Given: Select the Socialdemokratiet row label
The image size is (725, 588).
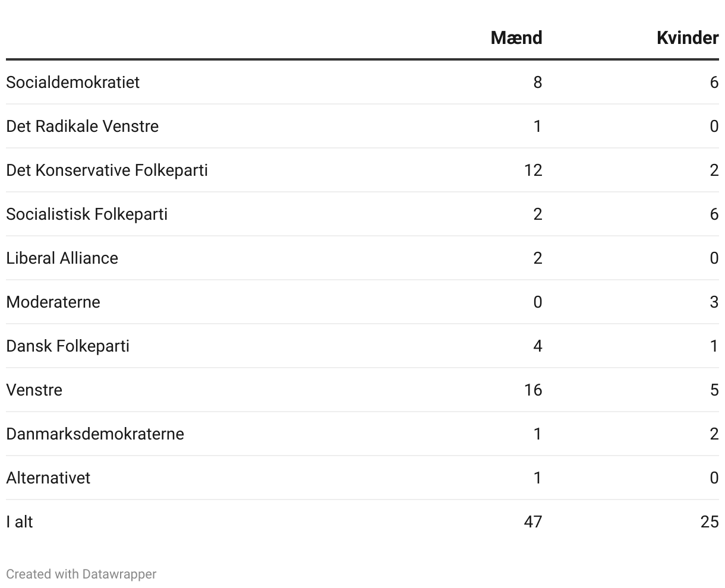Looking at the screenshot, I should click(x=72, y=82).
